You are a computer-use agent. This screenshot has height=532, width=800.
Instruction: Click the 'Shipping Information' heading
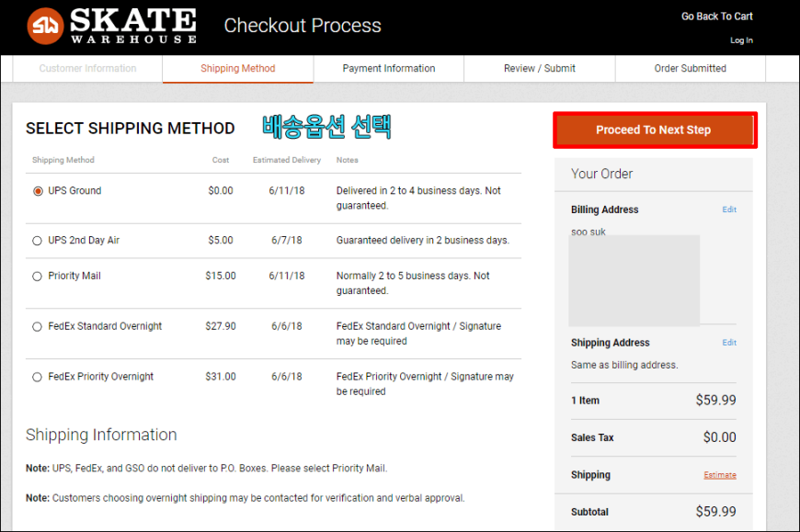click(x=101, y=435)
